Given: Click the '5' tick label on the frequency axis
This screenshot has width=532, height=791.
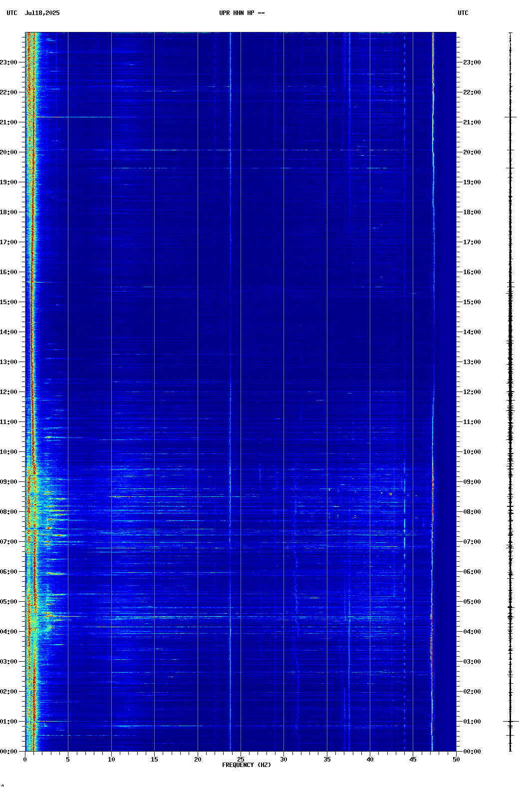Looking at the screenshot, I should 68,760.
